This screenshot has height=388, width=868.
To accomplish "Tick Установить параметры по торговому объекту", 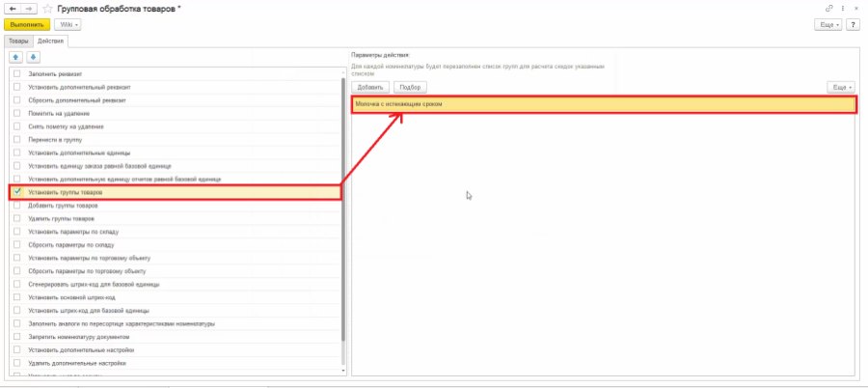I will click(17, 259).
